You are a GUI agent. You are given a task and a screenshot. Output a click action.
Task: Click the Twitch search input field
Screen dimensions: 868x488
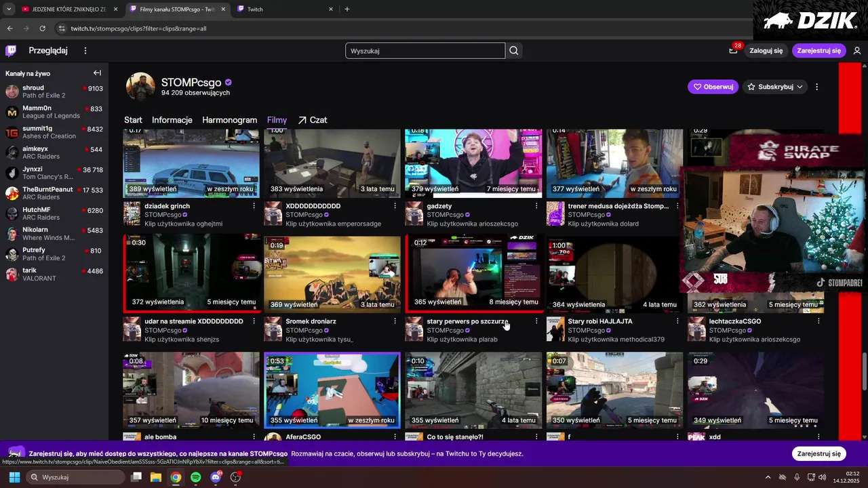pyautogui.click(x=425, y=51)
